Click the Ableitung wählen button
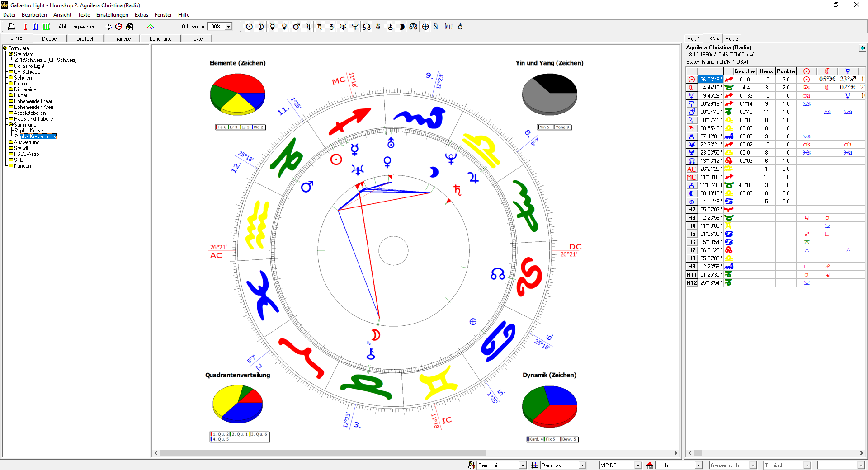This screenshot has height=470, width=868. 77,27
